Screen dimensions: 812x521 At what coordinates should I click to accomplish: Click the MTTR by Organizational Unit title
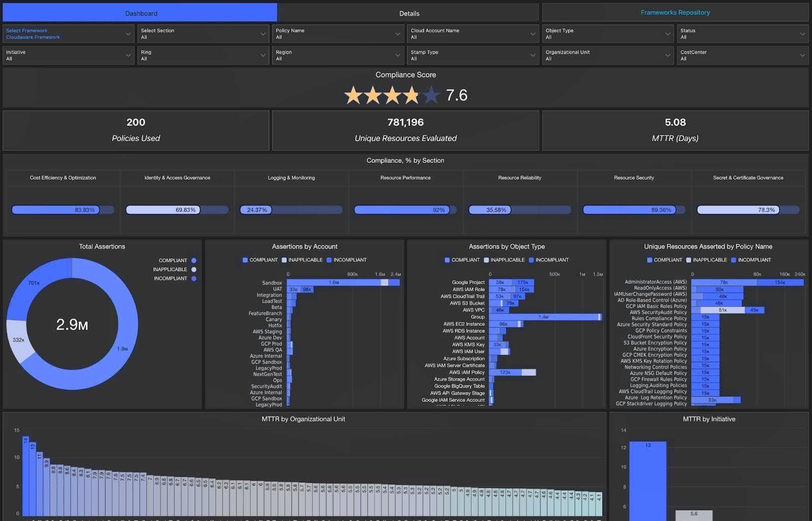(303, 419)
